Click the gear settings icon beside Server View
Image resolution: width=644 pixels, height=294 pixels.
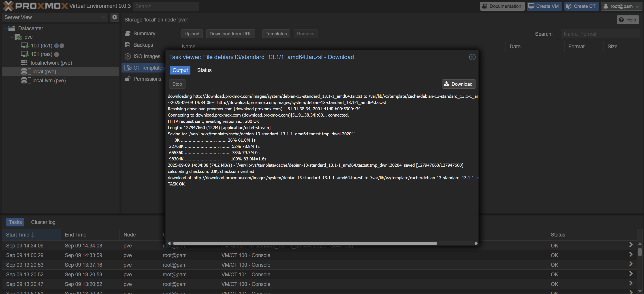tap(115, 17)
